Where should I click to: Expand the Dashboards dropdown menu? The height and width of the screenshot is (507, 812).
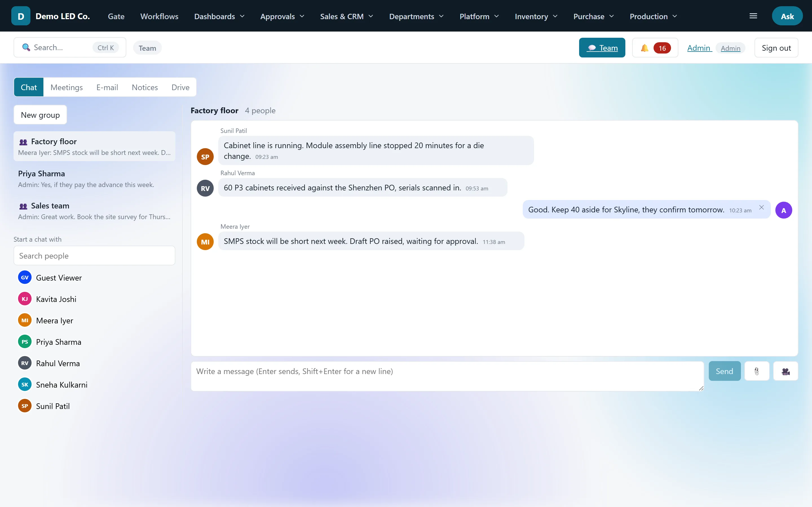[219, 16]
